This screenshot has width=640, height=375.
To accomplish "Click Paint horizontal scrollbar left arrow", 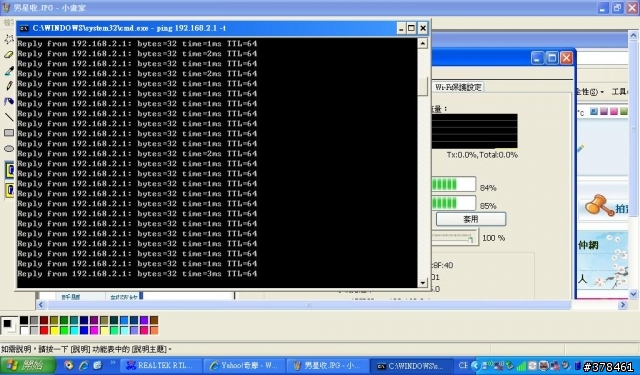I will coord(41,304).
